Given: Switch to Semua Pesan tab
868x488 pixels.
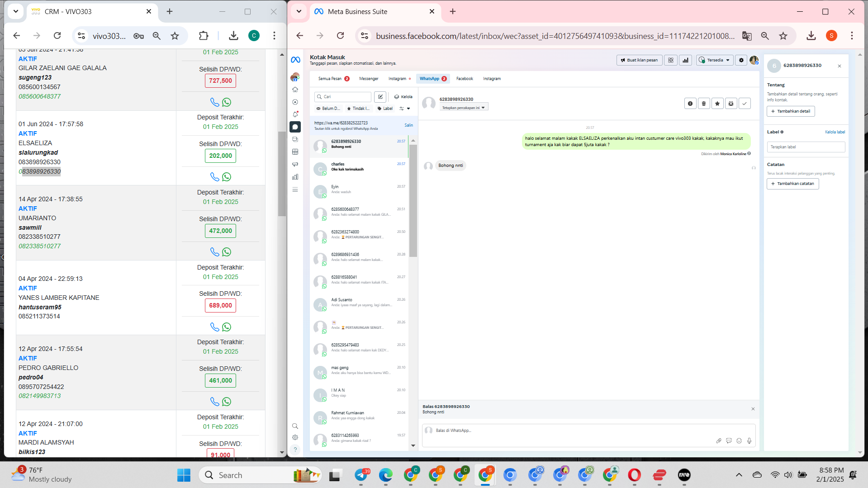Looking at the screenshot, I should tap(334, 79).
